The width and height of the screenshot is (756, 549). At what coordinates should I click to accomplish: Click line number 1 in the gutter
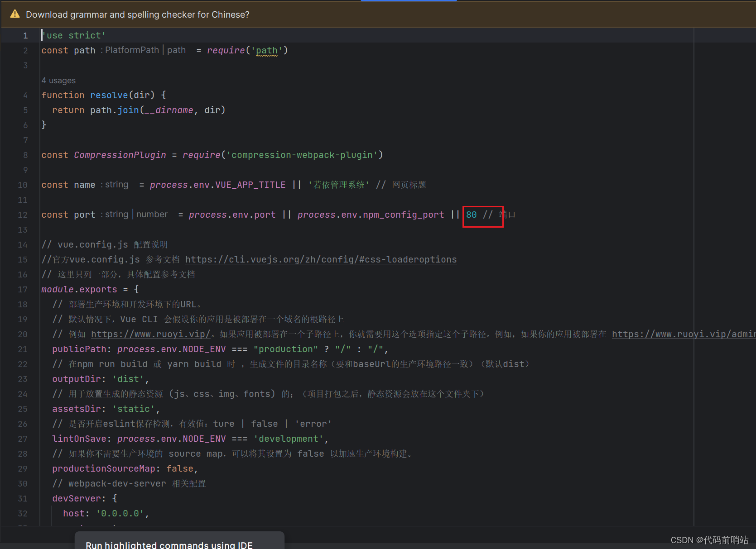pyautogui.click(x=25, y=36)
